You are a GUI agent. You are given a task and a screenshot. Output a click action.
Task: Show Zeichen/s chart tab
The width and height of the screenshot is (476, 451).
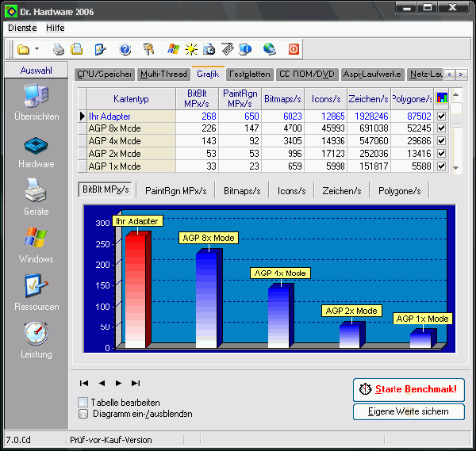342,191
